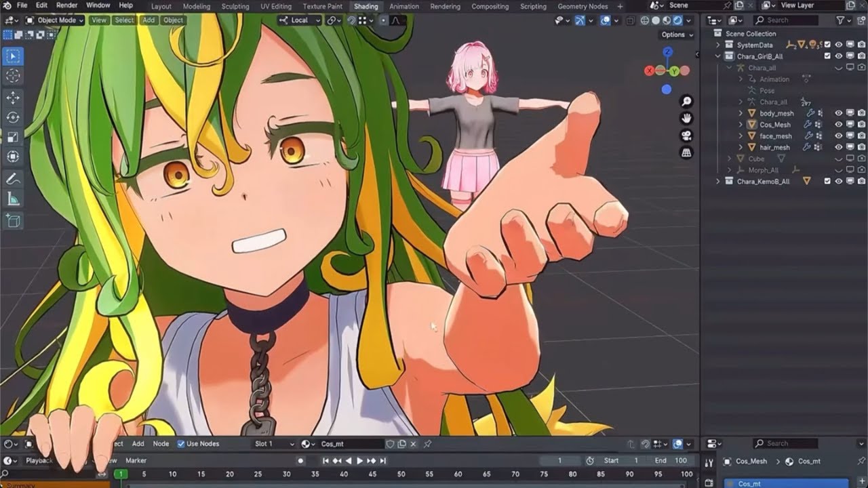Viewport: 868px width, 488px height.
Task: Toggle Use Nodes checkbox
Action: (x=181, y=444)
